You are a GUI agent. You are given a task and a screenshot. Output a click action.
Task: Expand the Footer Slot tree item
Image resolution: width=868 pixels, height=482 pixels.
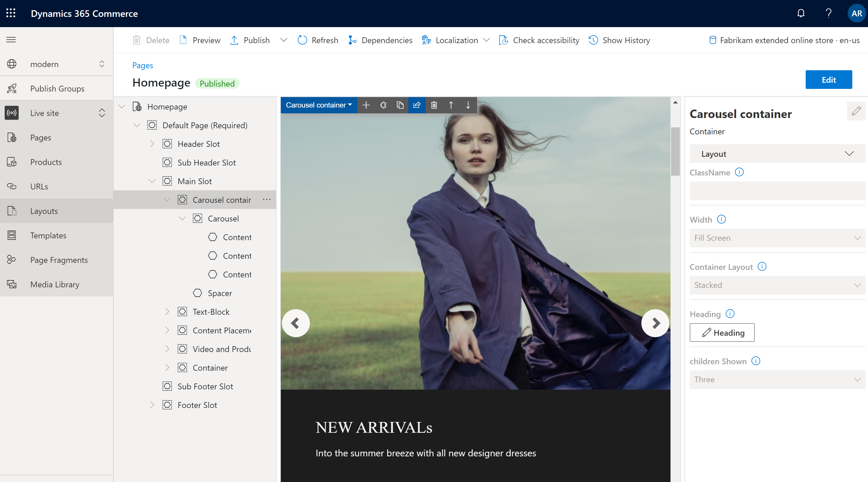click(152, 405)
